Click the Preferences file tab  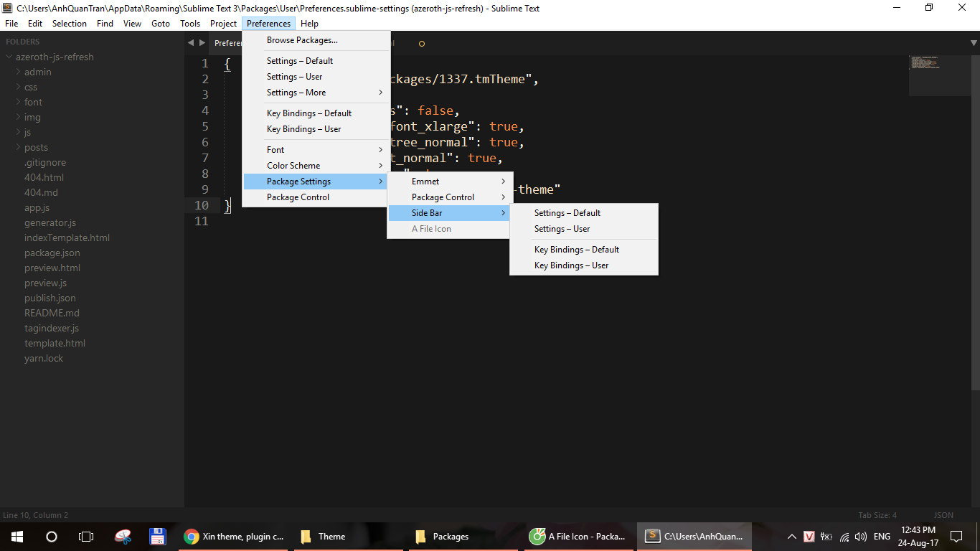[227, 43]
